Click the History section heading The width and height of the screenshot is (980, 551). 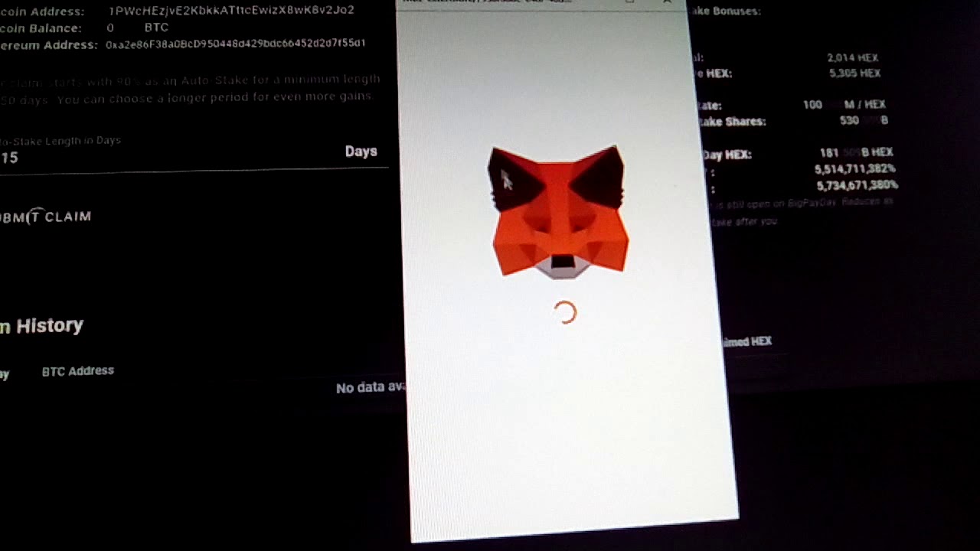point(42,326)
